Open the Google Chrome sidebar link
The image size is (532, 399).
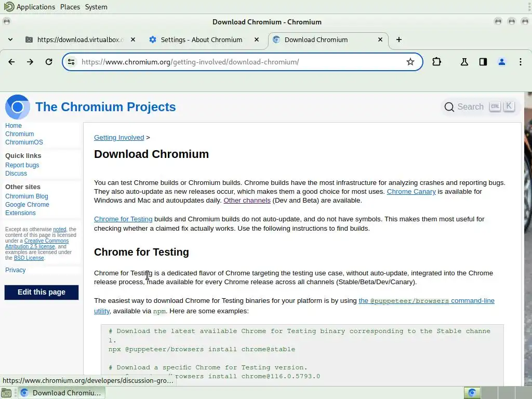click(27, 205)
